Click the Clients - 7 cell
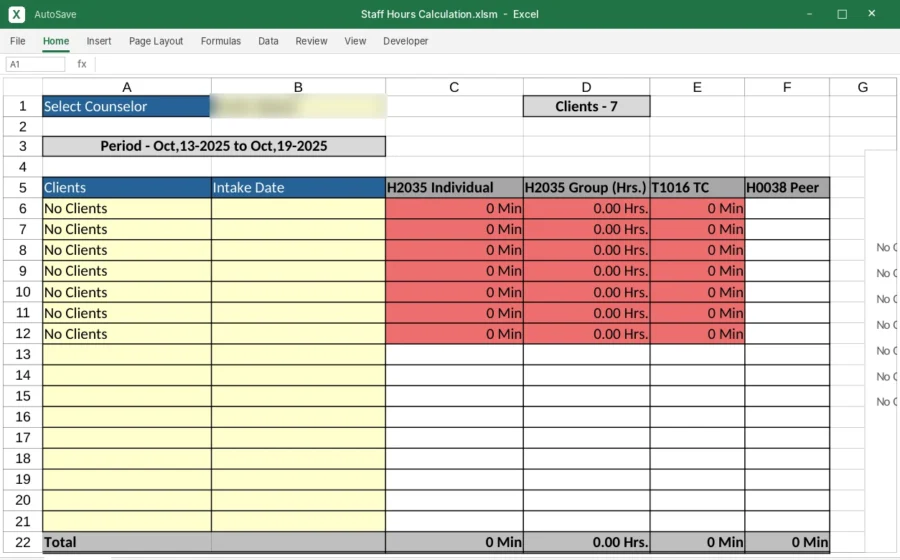Viewport: 900px width, 560px height. [x=586, y=106]
